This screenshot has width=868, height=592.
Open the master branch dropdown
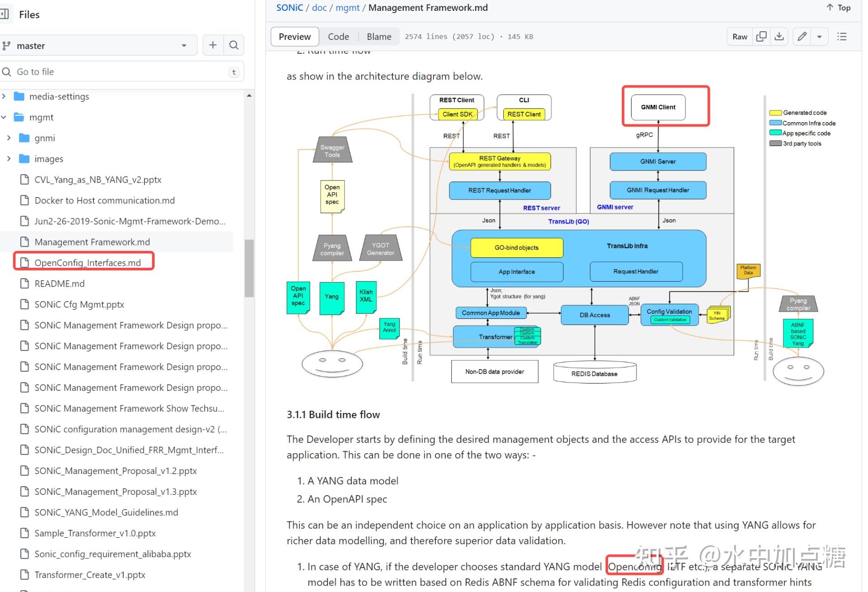99,46
